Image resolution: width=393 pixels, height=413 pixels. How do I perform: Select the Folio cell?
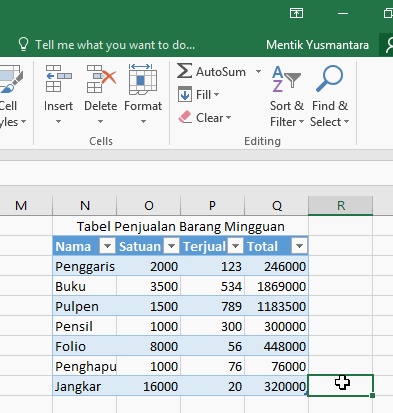click(84, 346)
